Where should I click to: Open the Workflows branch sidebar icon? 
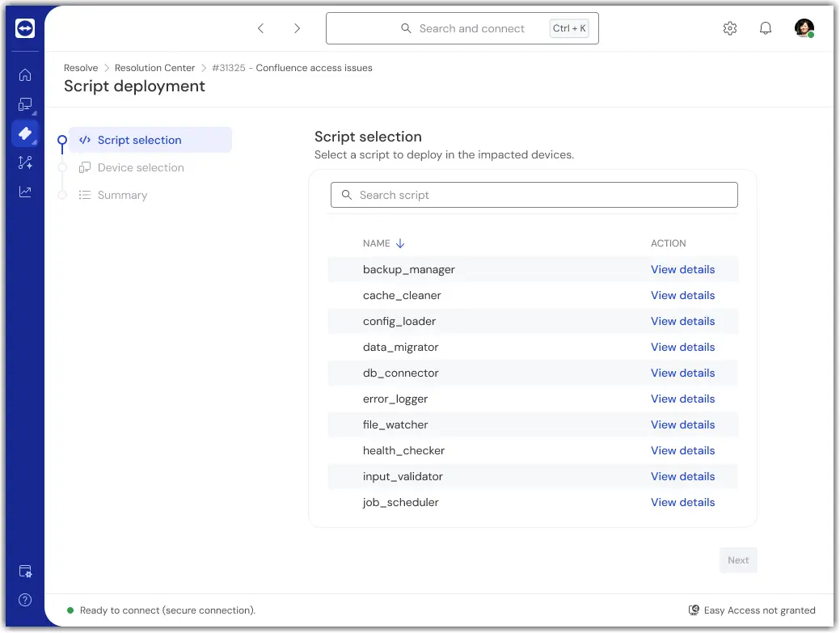(x=25, y=162)
